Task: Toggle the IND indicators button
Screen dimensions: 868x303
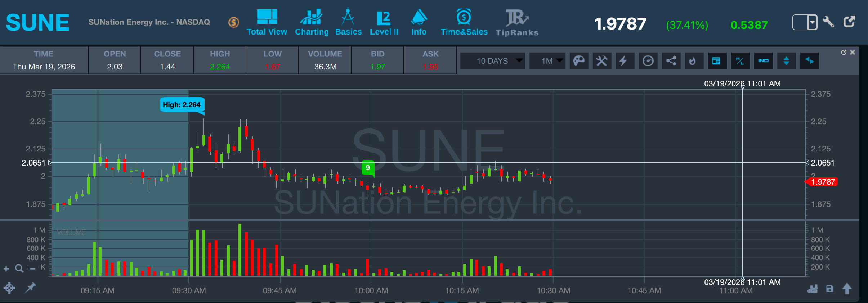Action: [x=763, y=61]
